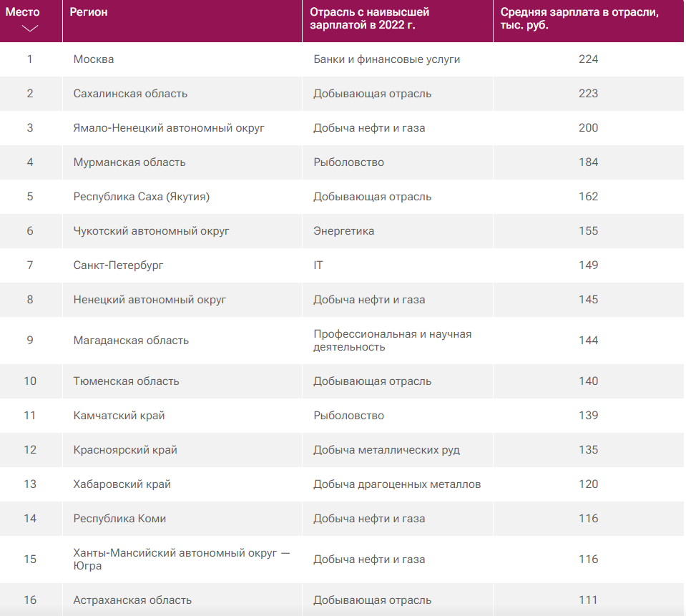Click the salary value 224
The width and height of the screenshot is (686, 616).
tap(588, 59)
